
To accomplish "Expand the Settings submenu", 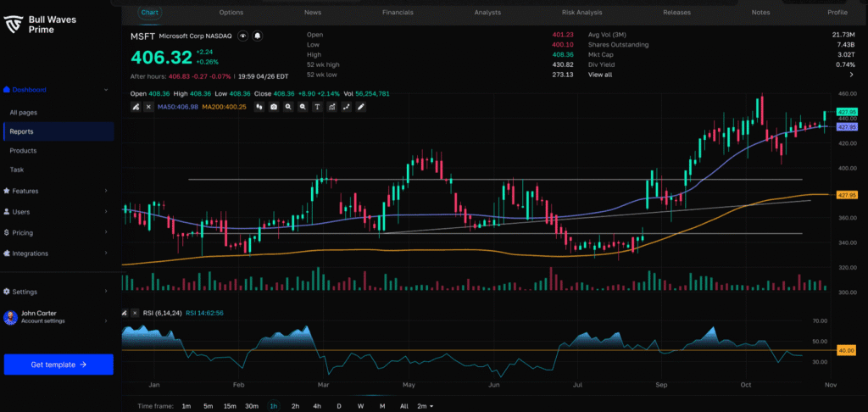I will (x=106, y=292).
